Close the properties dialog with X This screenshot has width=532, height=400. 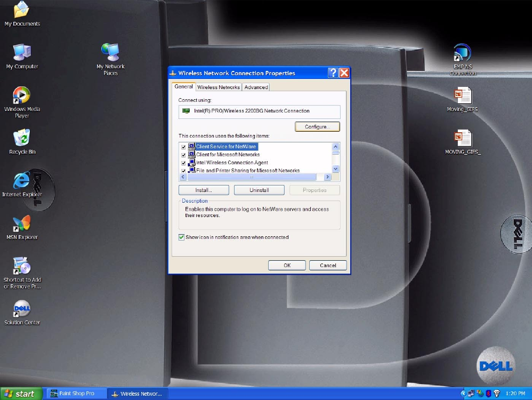[344, 73]
